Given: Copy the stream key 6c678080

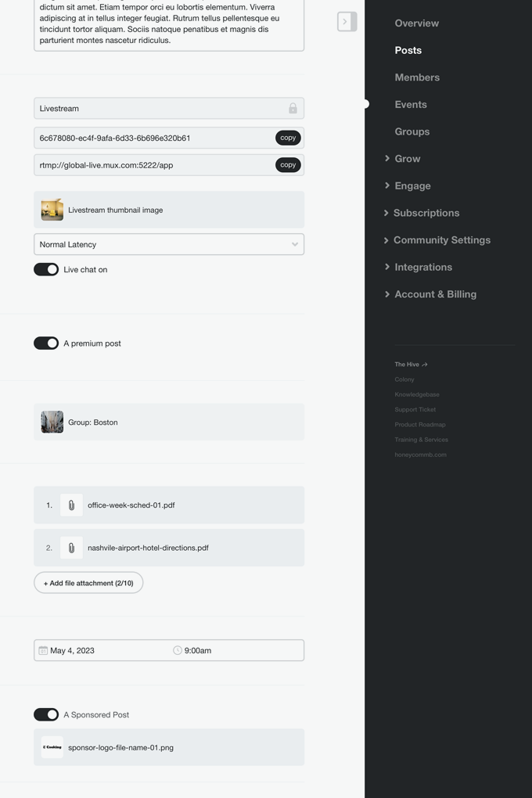Looking at the screenshot, I should pyautogui.click(x=288, y=138).
